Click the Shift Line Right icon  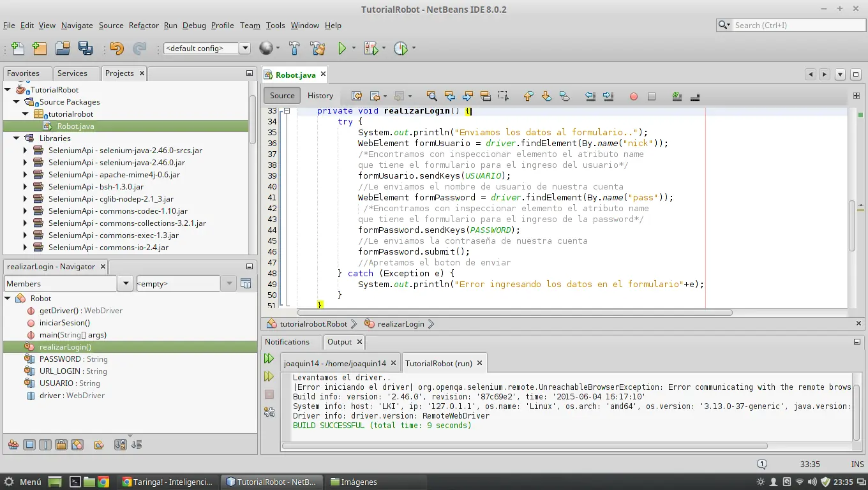[x=608, y=96]
